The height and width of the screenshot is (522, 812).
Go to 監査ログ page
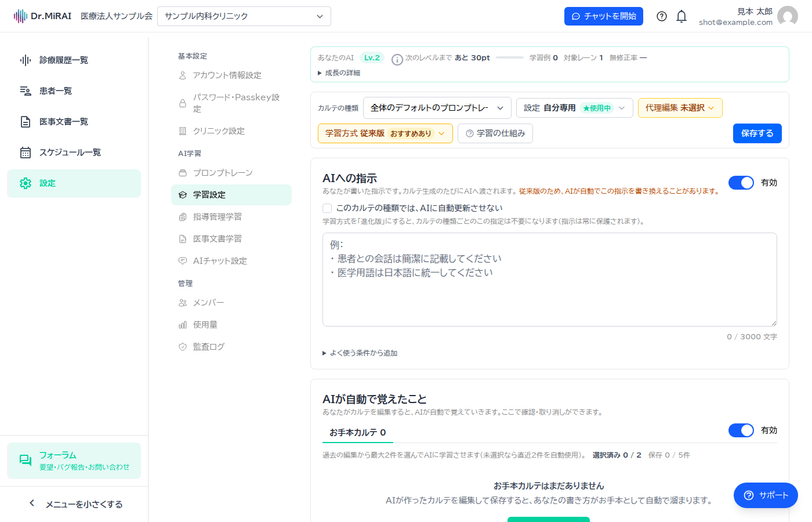(x=231, y=347)
